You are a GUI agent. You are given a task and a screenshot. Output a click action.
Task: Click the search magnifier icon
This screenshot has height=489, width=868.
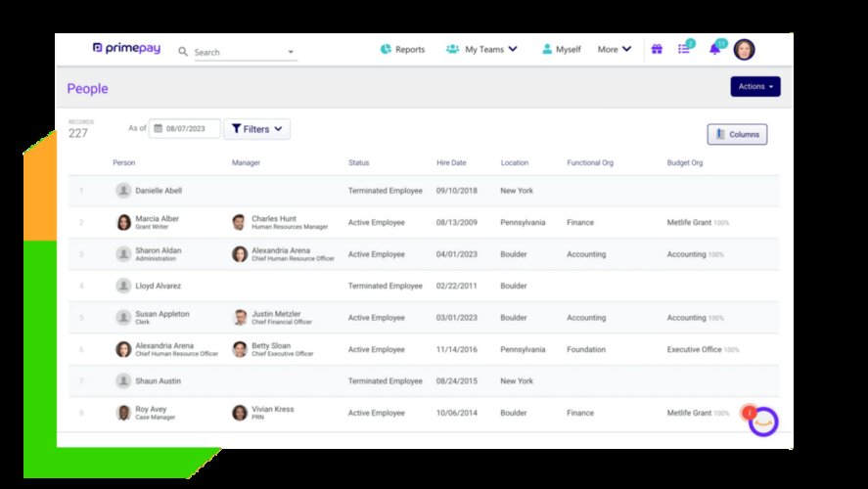pos(183,52)
